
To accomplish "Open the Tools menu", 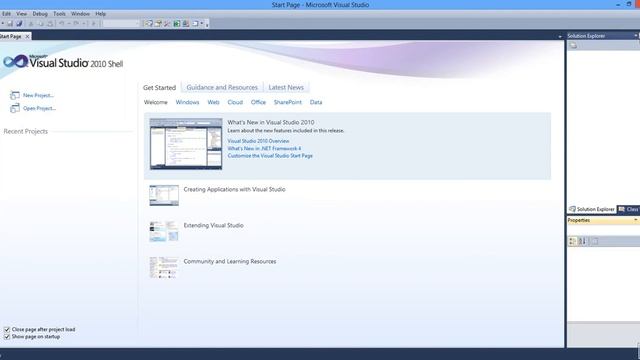I will point(59,14).
